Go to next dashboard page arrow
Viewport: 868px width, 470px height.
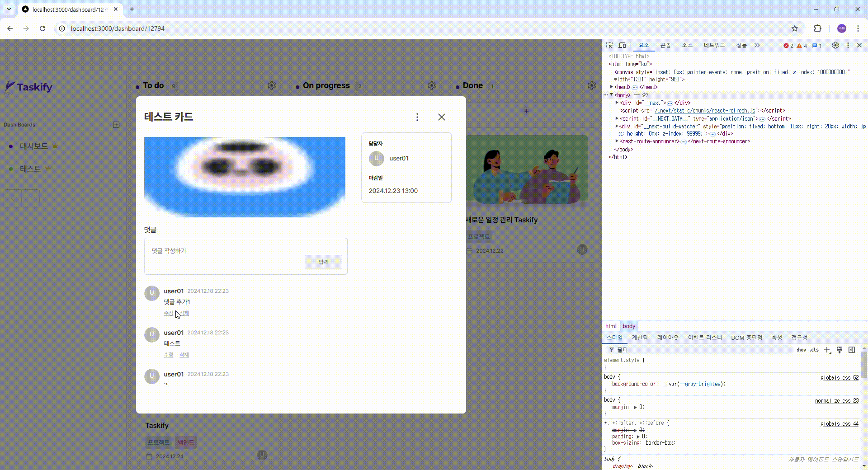(31, 198)
